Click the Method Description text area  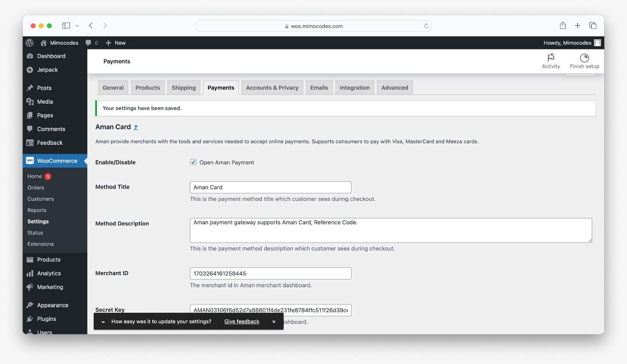tap(391, 230)
